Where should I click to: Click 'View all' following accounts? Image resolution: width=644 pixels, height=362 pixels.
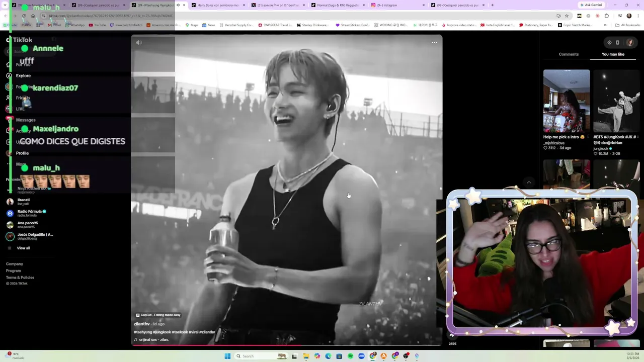click(23, 248)
